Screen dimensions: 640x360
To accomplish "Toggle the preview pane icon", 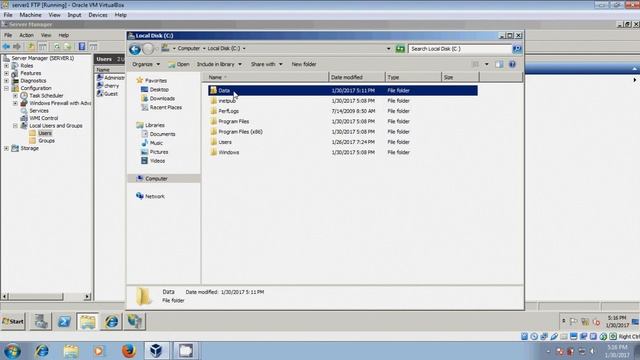I will click(499, 64).
